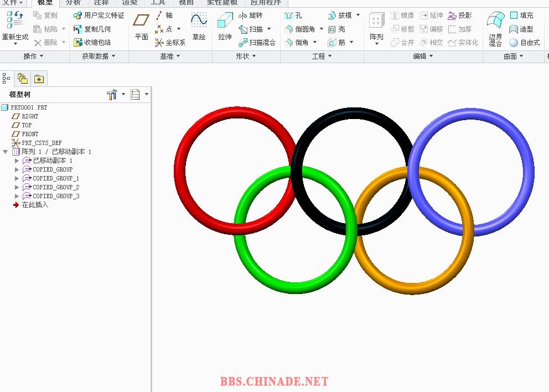Expand the 曲面 surfaces group dropdown
The width and height of the screenshot is (549, 392).
(x=513, y=56)
